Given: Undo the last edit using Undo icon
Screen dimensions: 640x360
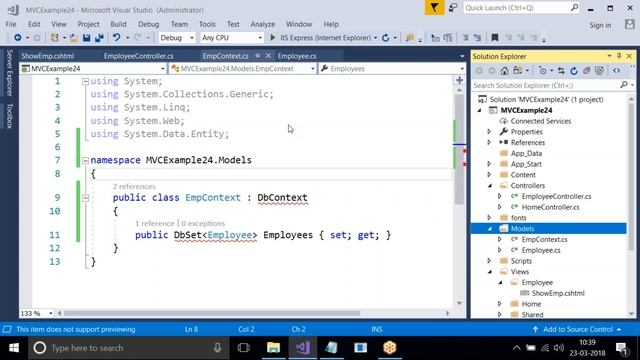Looking at the screenshot, I should click(x=117, y=38).
